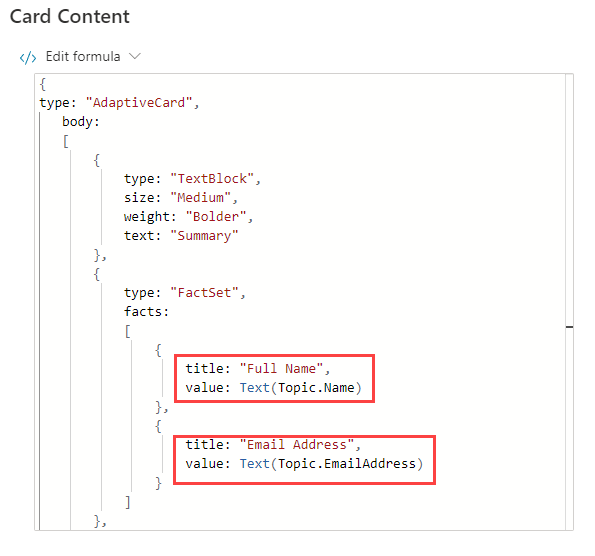Screen dimensions: 595x556
Task: Click the closing square bracket of facts array
Action: 128,502
